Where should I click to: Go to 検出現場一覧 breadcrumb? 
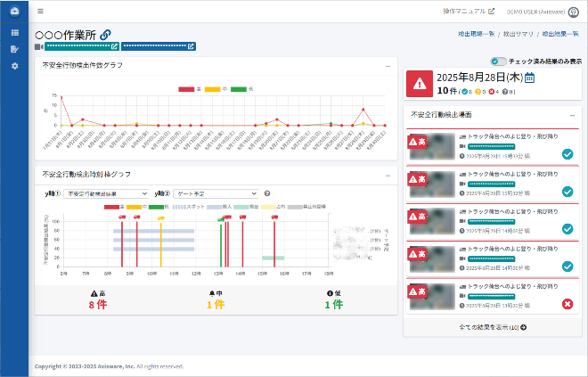477,34
